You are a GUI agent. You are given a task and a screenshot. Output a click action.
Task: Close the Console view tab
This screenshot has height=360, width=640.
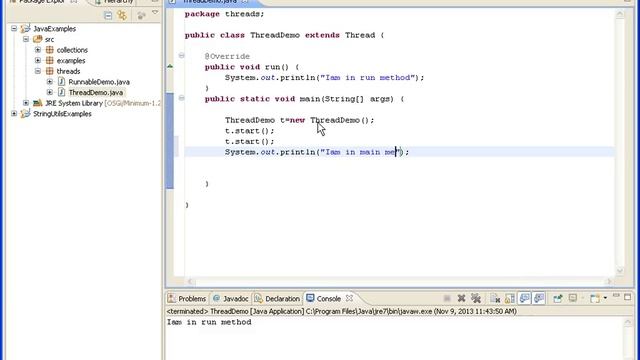pos(349,298)
